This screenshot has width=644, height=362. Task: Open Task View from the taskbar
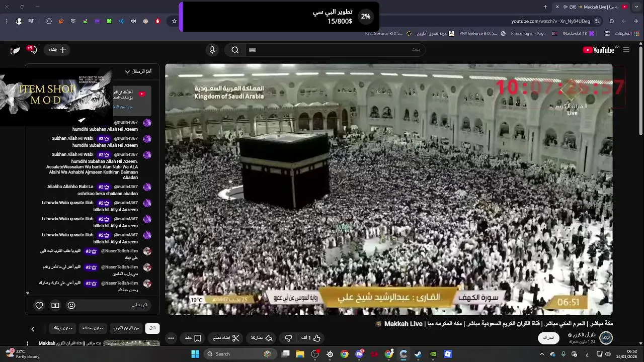286,354
